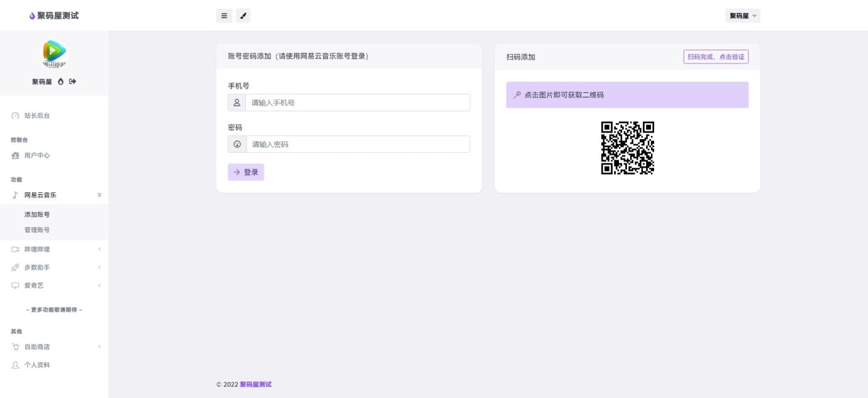868x398 pixels.
Task: Open the 聚码屋 user dropdown at top right
Action: [x=743, y=16]
